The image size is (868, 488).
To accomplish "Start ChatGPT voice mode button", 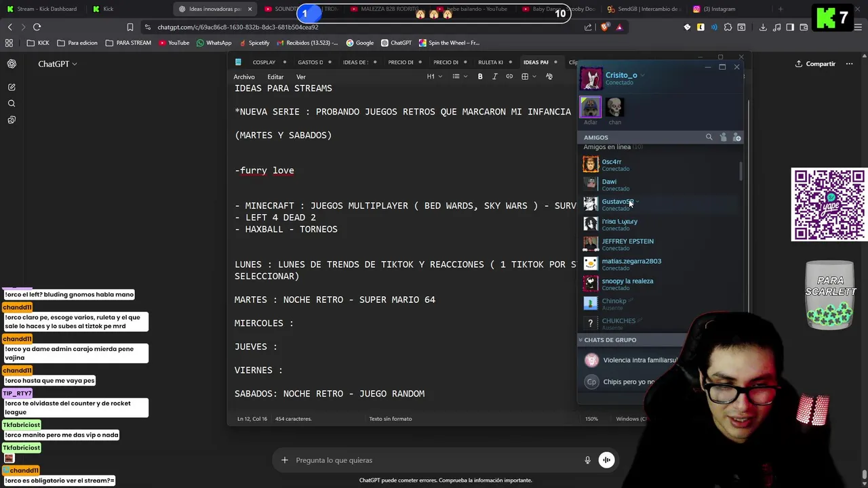I will click(606, 460).
